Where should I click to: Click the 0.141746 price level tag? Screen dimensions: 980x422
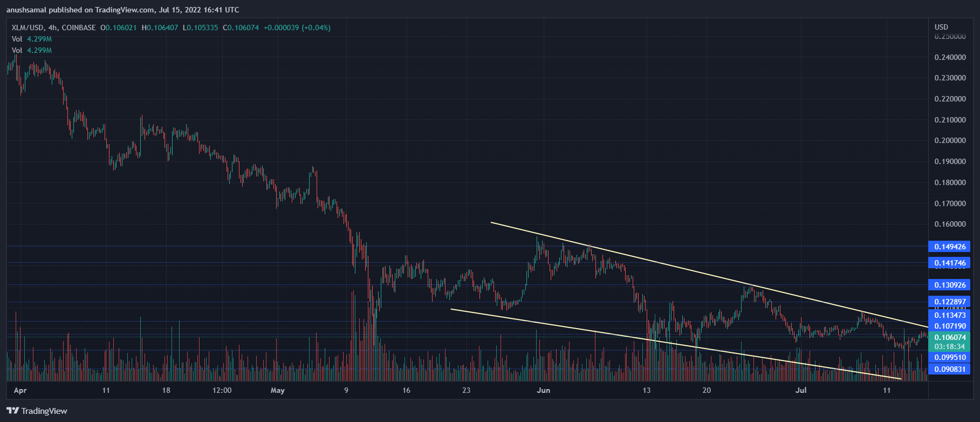pyautogui.click(x=949, y=263)
